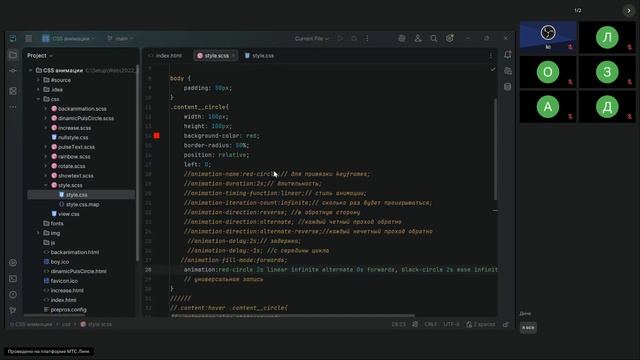Expand the img folder

coord(38,233)
